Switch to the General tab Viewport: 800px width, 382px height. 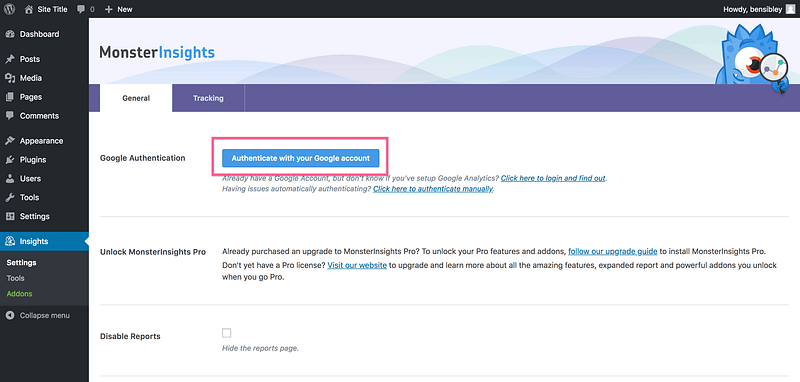click(x=136, y=98)
